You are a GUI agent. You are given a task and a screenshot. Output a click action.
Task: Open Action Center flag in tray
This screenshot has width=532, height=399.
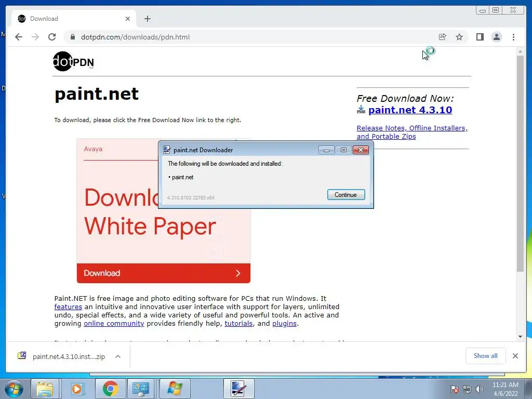(454, 389)
